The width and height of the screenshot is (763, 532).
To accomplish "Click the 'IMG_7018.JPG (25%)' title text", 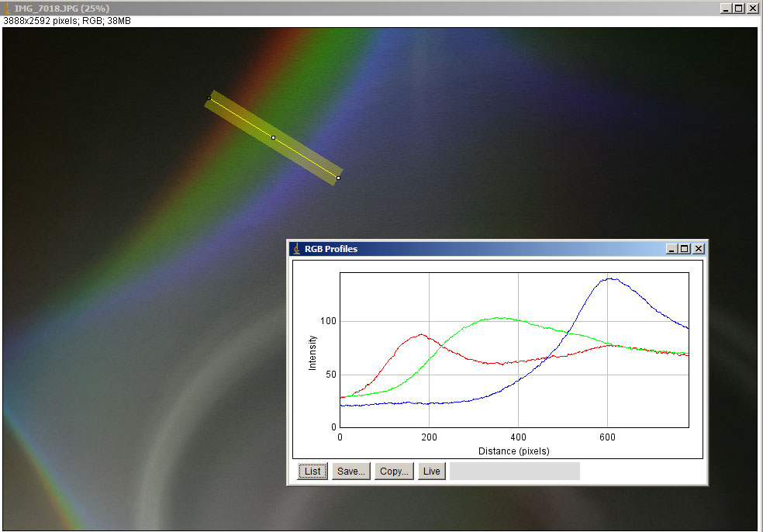I will tap(62, 9).
